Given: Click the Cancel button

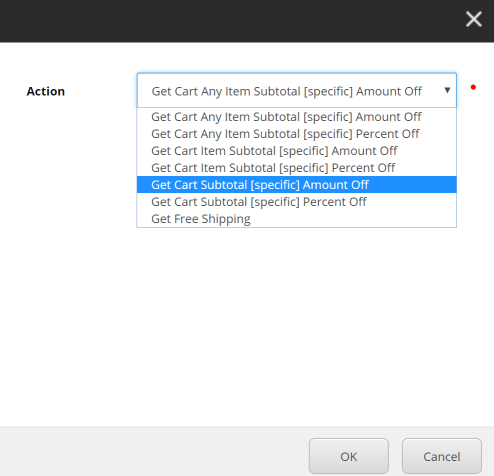Looking at the screenshot, I should click(x=442, y=456).
